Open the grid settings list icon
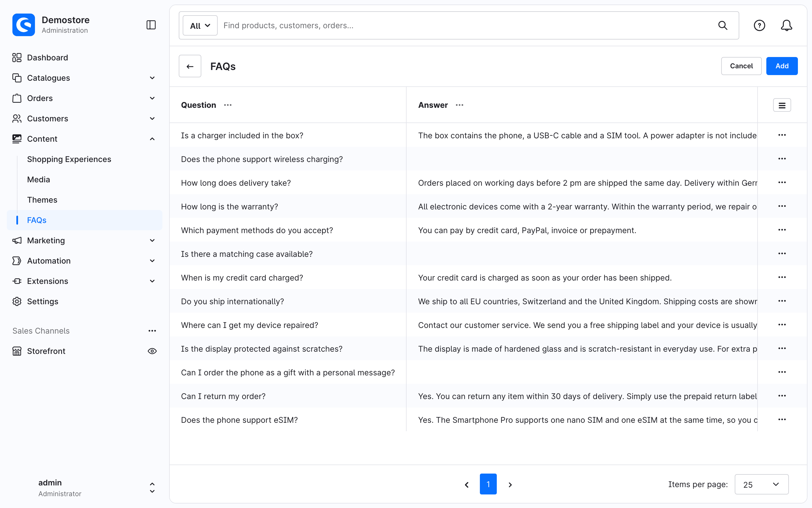The height and width of the screenshot is (508, 812). 782,105
